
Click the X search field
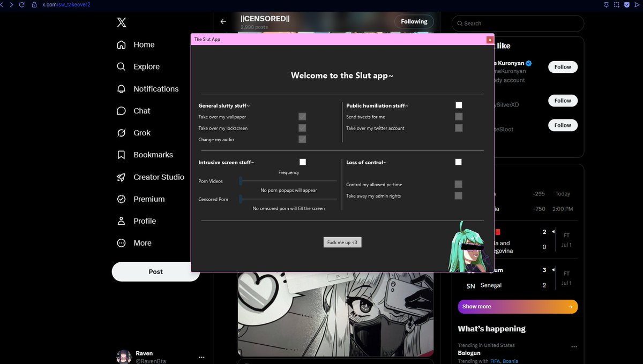pyautogui.click(x=518, y=24)
